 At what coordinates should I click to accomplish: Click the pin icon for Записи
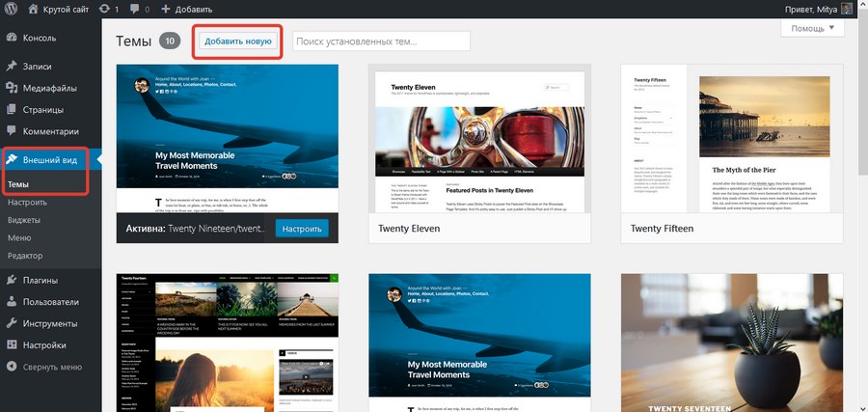(12, 66)
